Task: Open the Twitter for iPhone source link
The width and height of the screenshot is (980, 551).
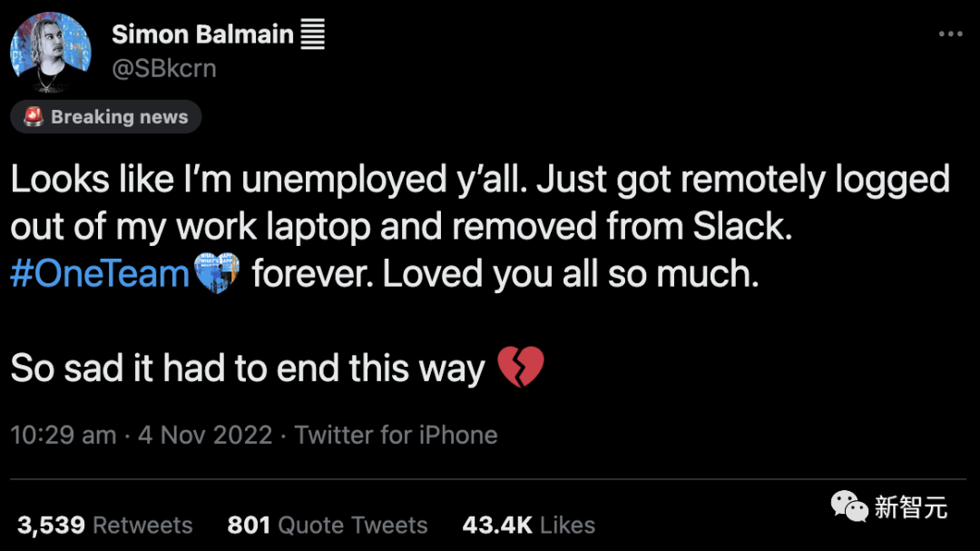Action: tap(396, 435)
